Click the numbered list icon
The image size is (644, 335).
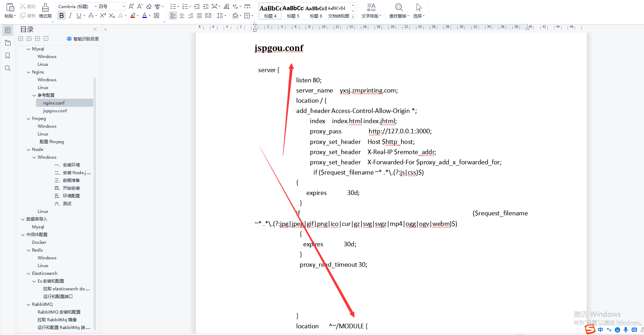click(185, 6)
